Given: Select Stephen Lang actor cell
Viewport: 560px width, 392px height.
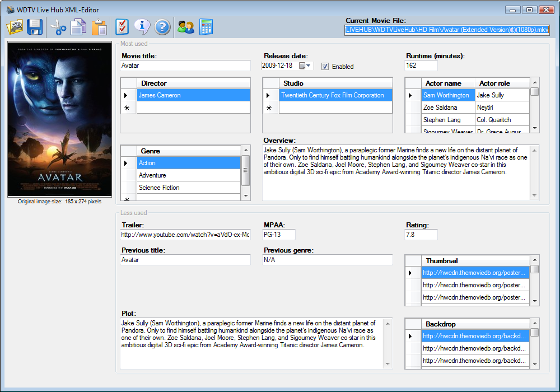Looking at the screenshot, I should click(x=448, y=120).
